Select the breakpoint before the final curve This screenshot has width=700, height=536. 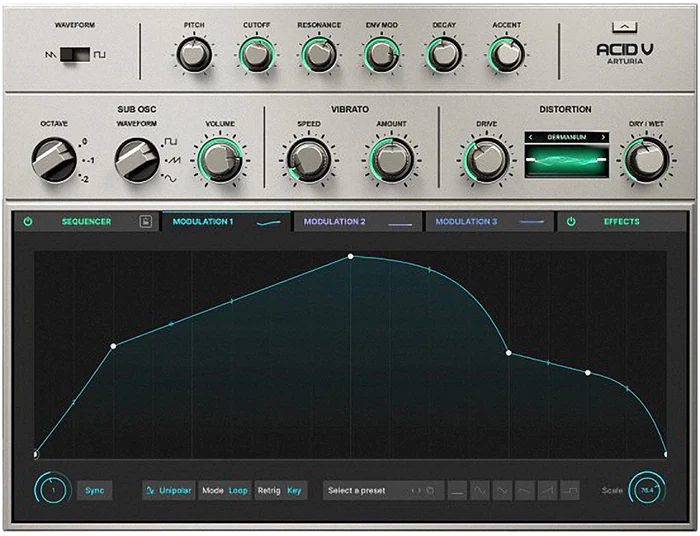coord(588,373)
